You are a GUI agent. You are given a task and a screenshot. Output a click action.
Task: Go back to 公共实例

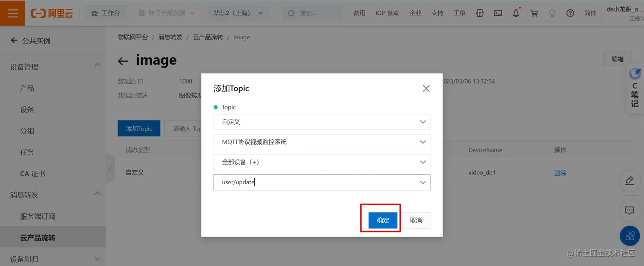point(30,41)
